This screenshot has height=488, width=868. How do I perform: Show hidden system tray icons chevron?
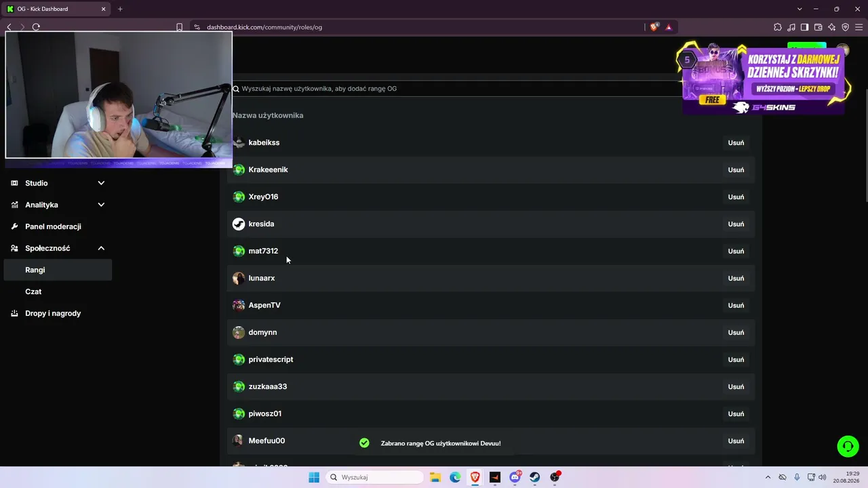coord(768,477)
